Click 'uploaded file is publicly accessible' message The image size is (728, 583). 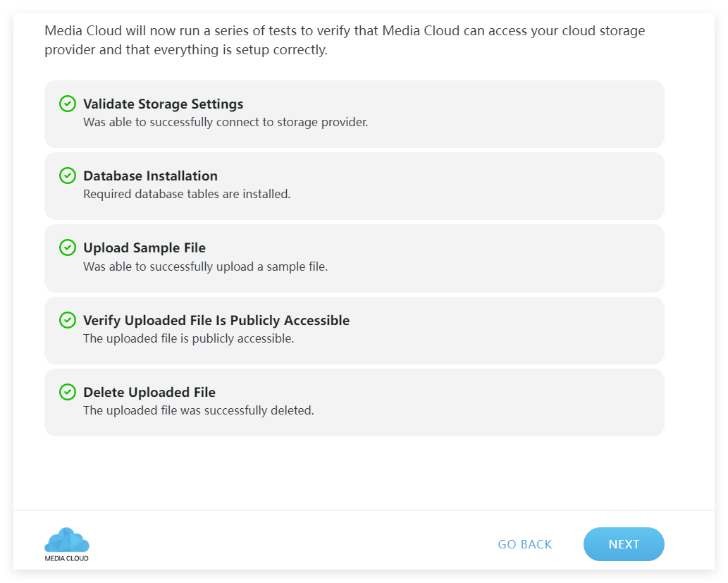click(188, 338)
